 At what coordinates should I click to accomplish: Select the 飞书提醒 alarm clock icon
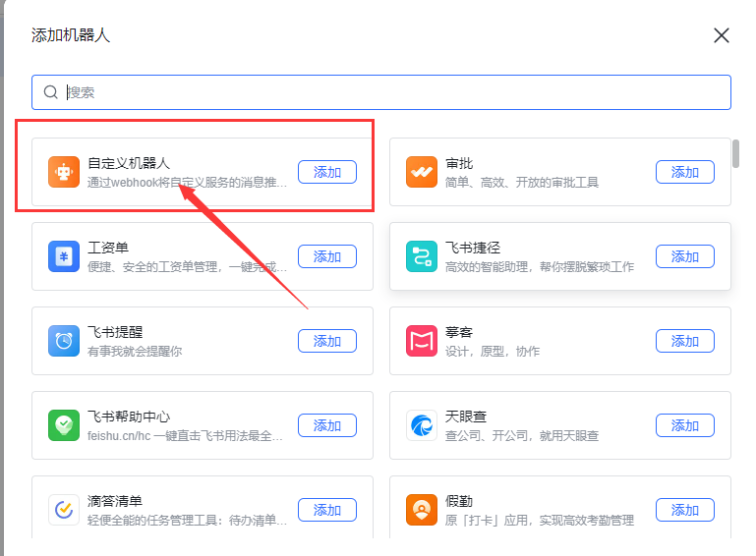[64, 341]
